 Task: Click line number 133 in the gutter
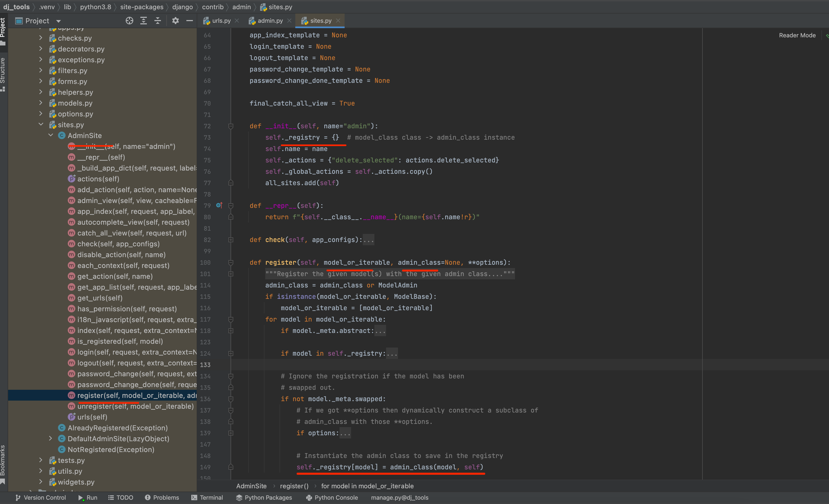point(205,365)
